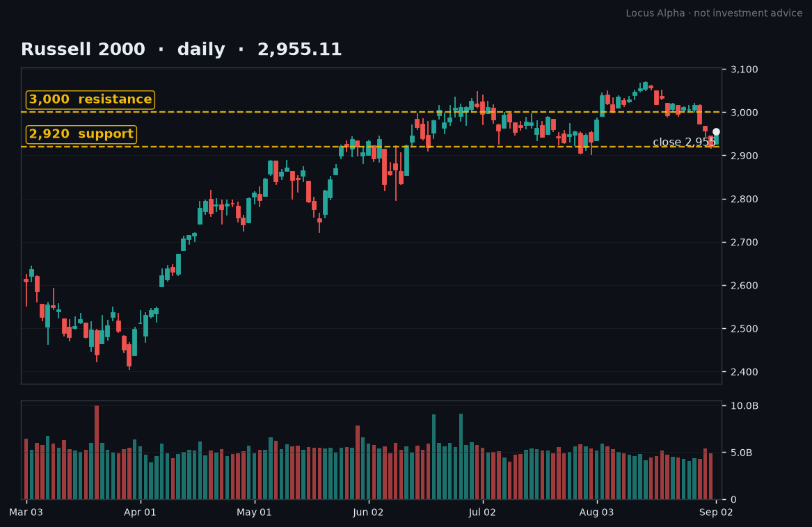Image resolution: width=812 pixels, height=527 pixels.
Task: Click the 2,500 price axis label
Action: tap(745, 329)
